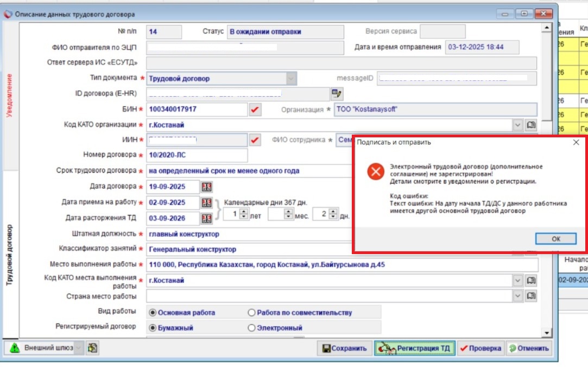Screen dimensions: 588x367
Task: Expand Код КАТО места выполнения работы dropdown
Action: 518,281
